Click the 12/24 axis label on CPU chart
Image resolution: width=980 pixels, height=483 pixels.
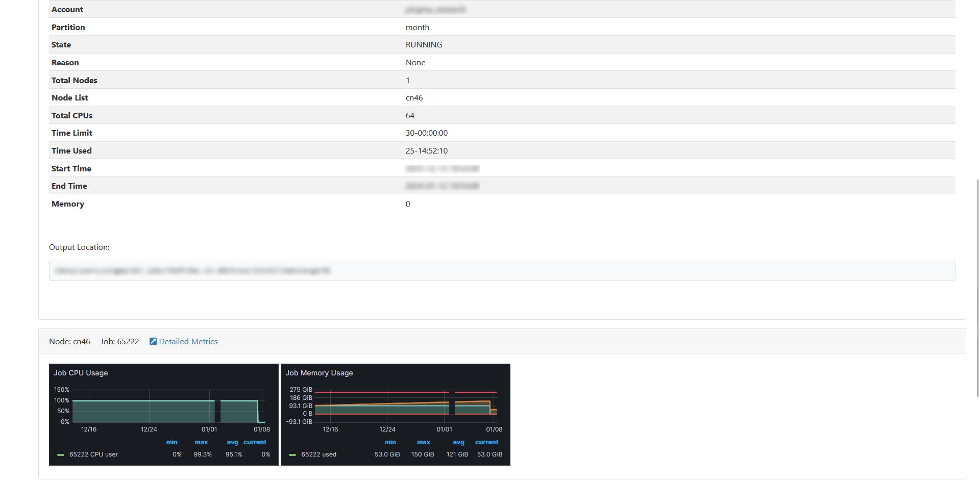tap(150, 429)
